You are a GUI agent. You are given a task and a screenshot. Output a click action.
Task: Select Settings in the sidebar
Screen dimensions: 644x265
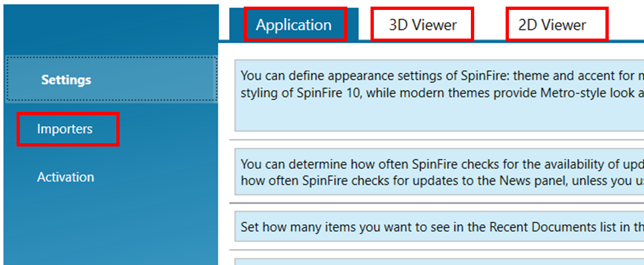111,79
